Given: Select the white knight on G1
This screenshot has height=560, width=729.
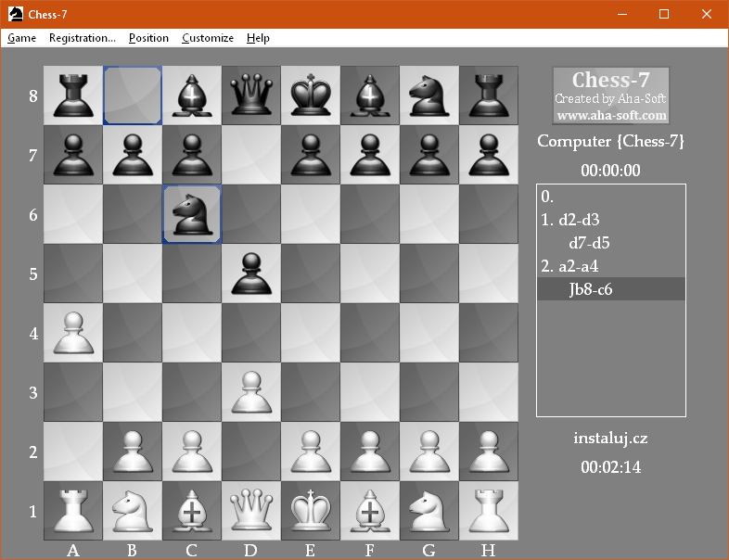Looking at the screenshot, I should [429, 511].
